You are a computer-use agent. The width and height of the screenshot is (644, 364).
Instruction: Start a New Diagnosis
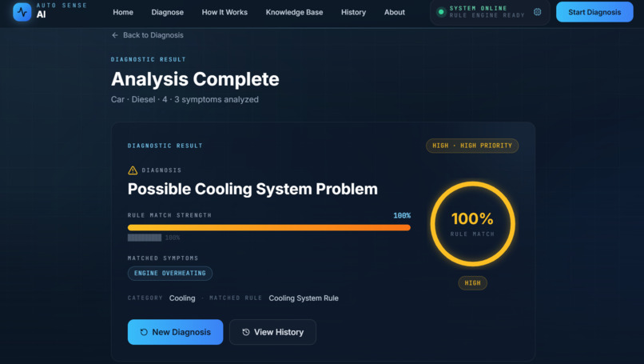(175, 332)
